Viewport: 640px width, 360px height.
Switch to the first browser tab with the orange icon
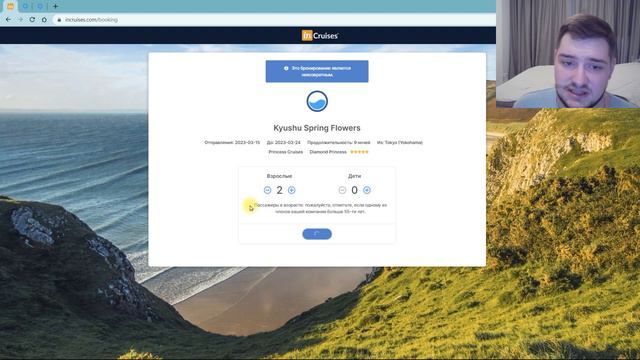[10, 6]
